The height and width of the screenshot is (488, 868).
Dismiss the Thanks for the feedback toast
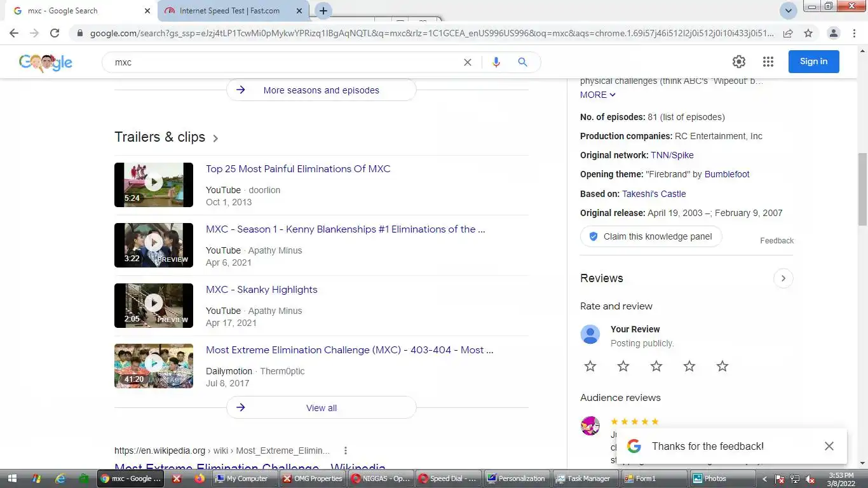tap(829, 446)
